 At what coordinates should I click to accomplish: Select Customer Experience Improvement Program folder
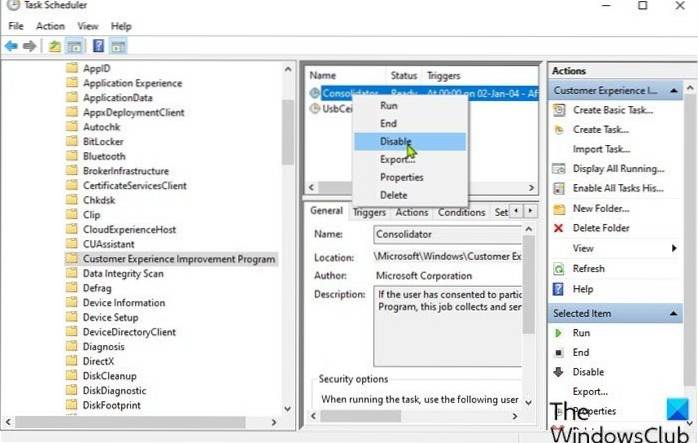[179, 259]
